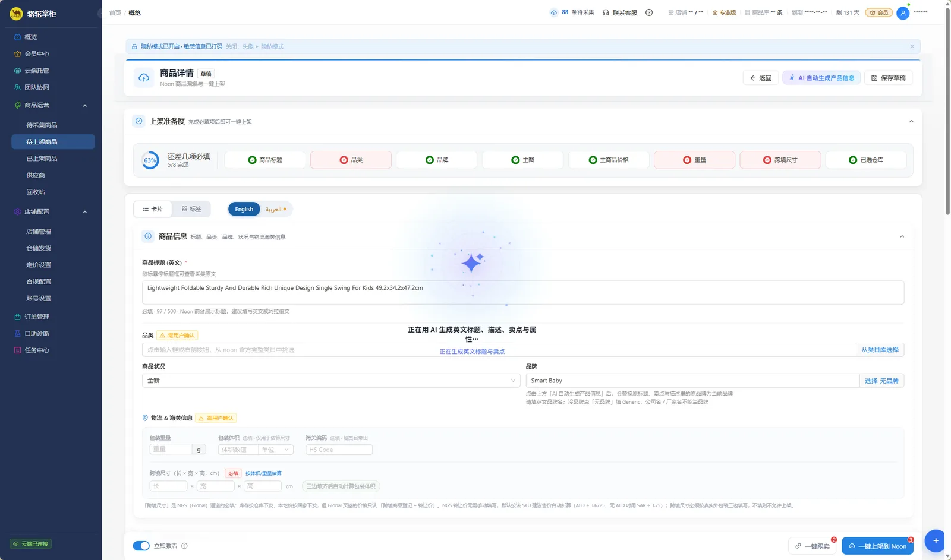
Task: Click the upload cloud icon beside 商品详情
Action: 144,78
